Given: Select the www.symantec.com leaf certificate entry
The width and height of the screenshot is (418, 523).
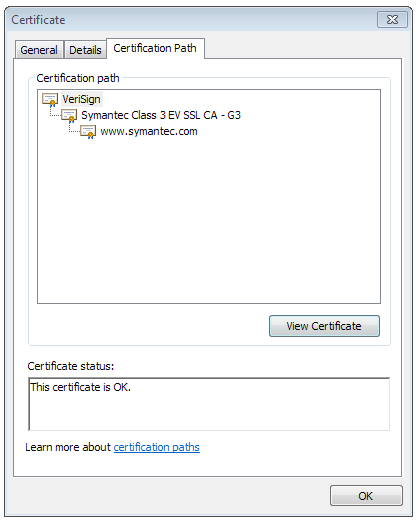Looking at the screenshot, I should pos(149,131).
